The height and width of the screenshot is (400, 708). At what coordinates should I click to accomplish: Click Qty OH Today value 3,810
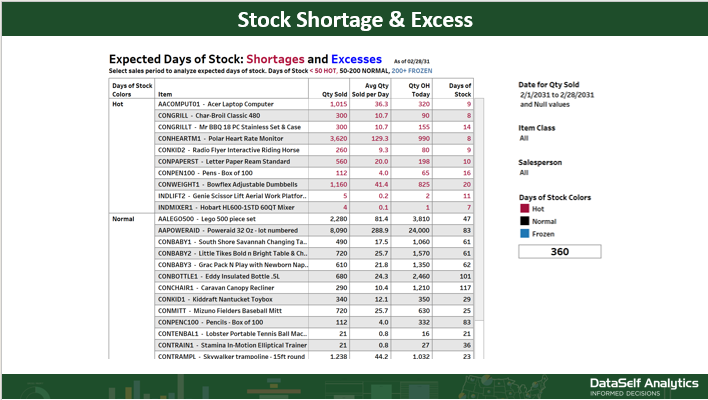coord(421,219)
